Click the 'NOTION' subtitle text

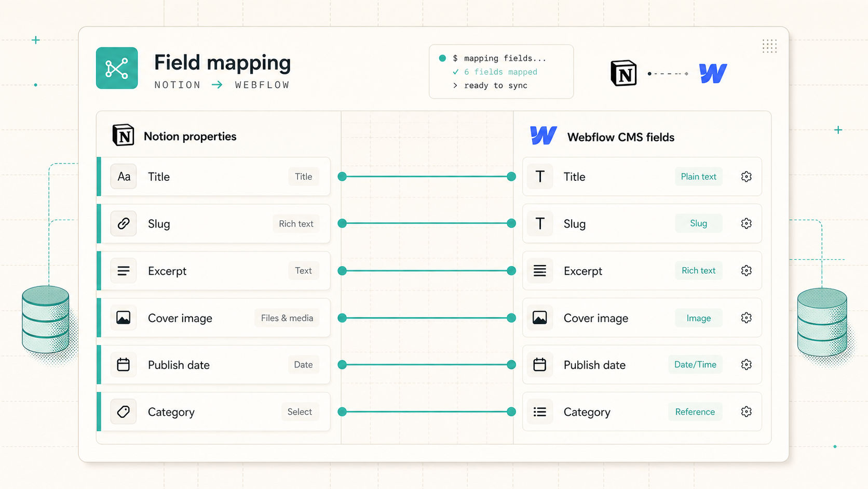click(x=178, y=85)
